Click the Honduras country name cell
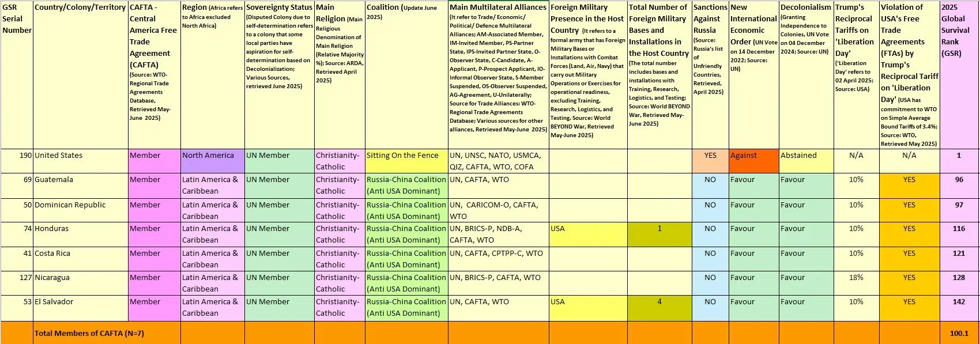This screenshot has width=980, height=344. click(x=81, y=235)
